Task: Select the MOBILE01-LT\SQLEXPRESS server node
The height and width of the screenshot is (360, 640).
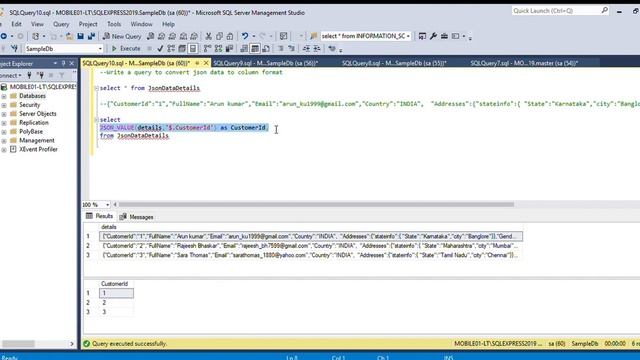Action: [42, 87]
